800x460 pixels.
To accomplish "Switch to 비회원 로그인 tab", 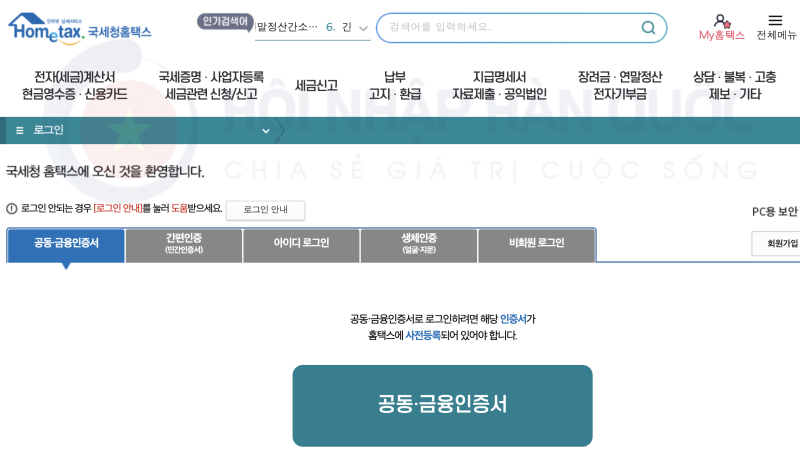I will (x=536, y=244).
